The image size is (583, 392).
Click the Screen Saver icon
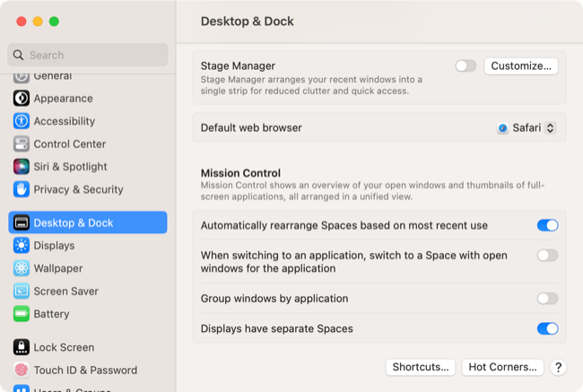(22, 291)
